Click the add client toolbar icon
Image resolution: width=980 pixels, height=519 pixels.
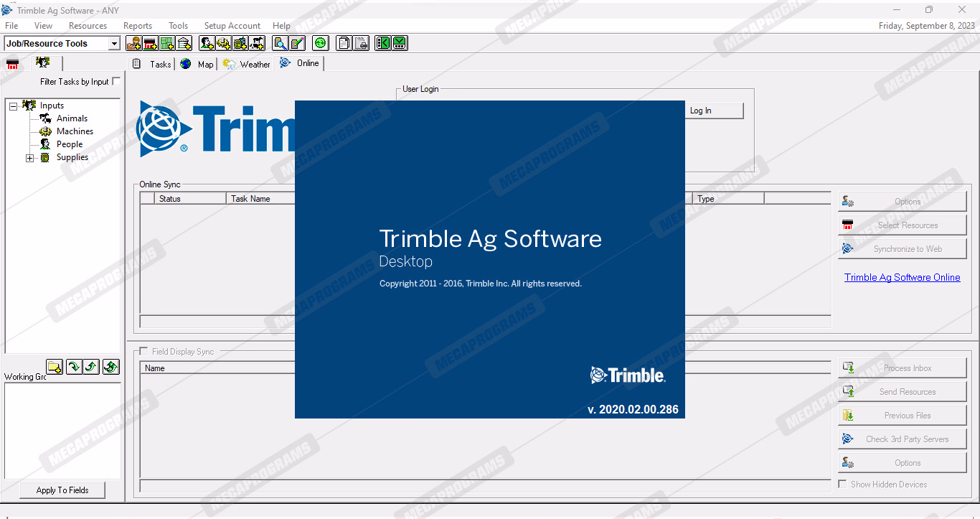(133, 43)
